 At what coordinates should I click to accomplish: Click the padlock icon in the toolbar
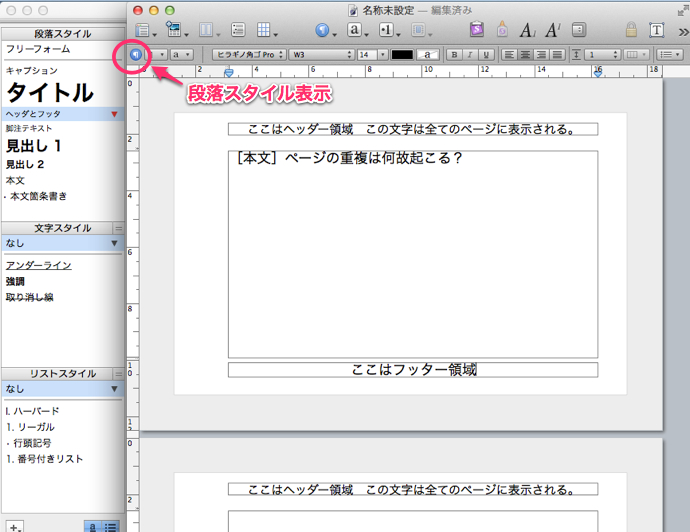point(630,30)
